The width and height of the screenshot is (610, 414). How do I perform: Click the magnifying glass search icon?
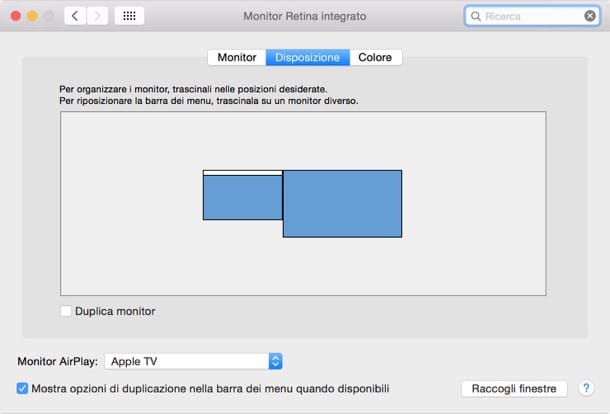475,16
